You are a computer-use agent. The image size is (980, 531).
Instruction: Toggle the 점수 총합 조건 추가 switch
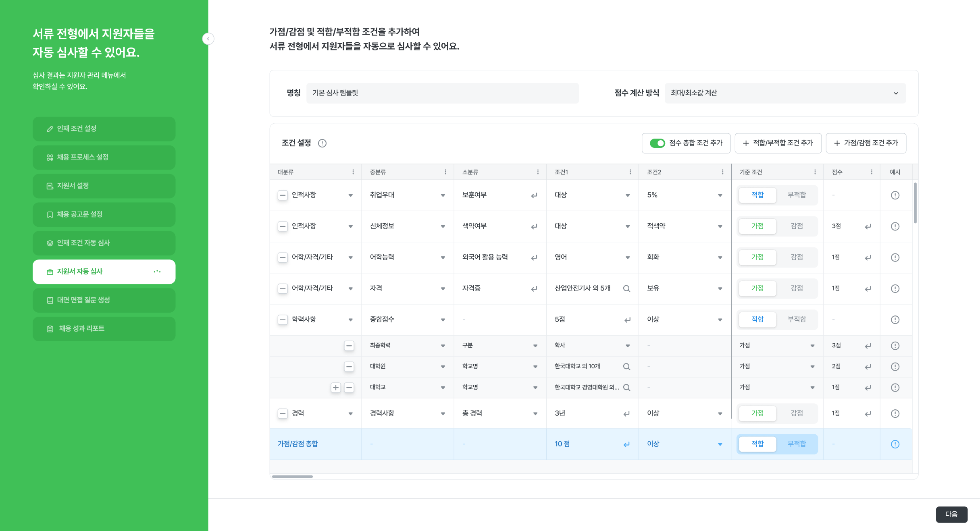[657, 143]
